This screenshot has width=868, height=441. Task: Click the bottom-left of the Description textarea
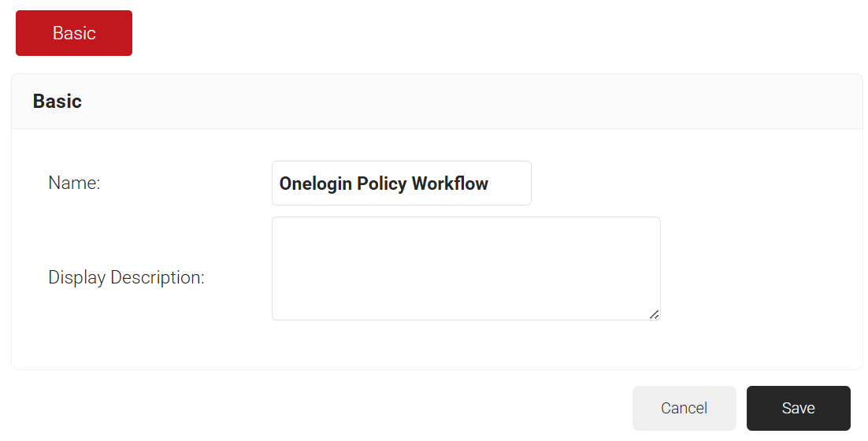pos(277,314)
